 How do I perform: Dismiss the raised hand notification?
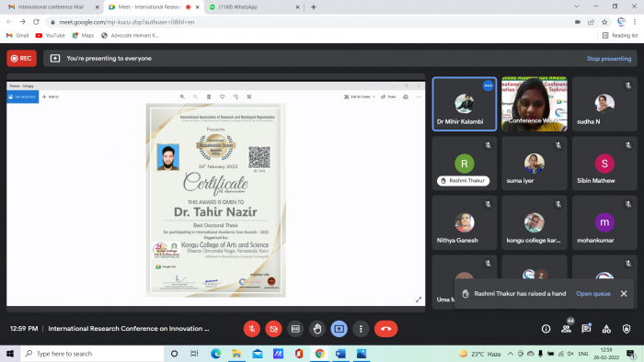(624, 293)
